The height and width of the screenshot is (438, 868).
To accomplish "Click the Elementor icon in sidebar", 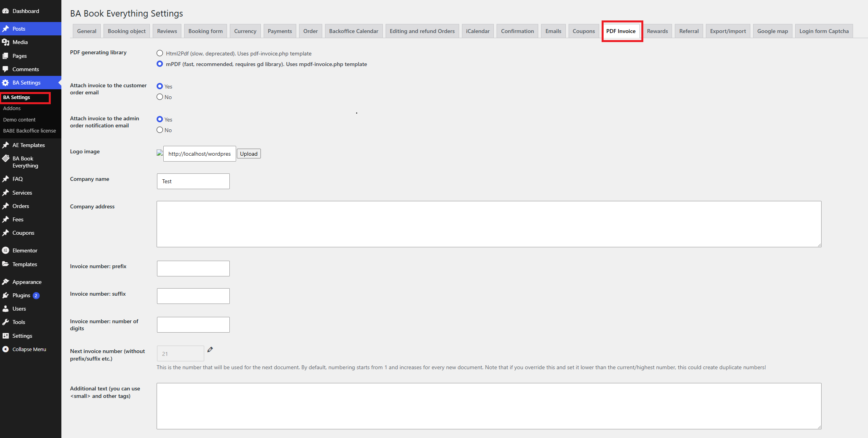I will pyautogui.click(x=6, y=250).
